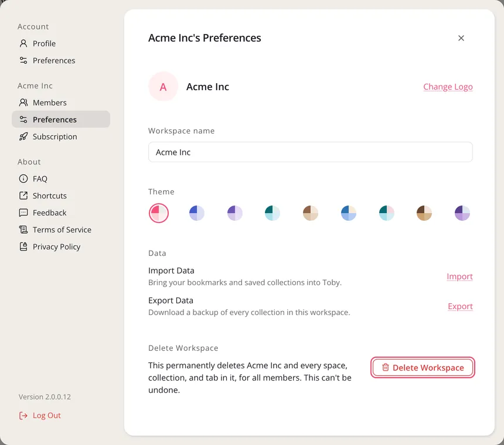
Task: Click the Export link
Action: (460, 306)
